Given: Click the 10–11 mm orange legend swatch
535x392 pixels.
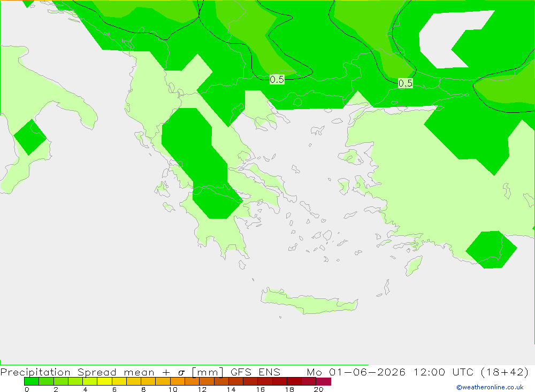Looking at the screenshot, I should point(178,381).
